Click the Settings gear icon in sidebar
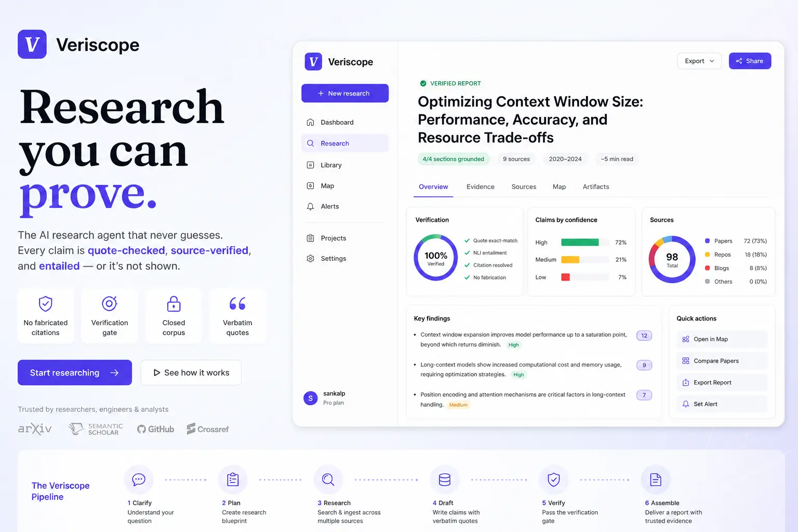This screenshot has width=798, height=532. coord(310,258)
